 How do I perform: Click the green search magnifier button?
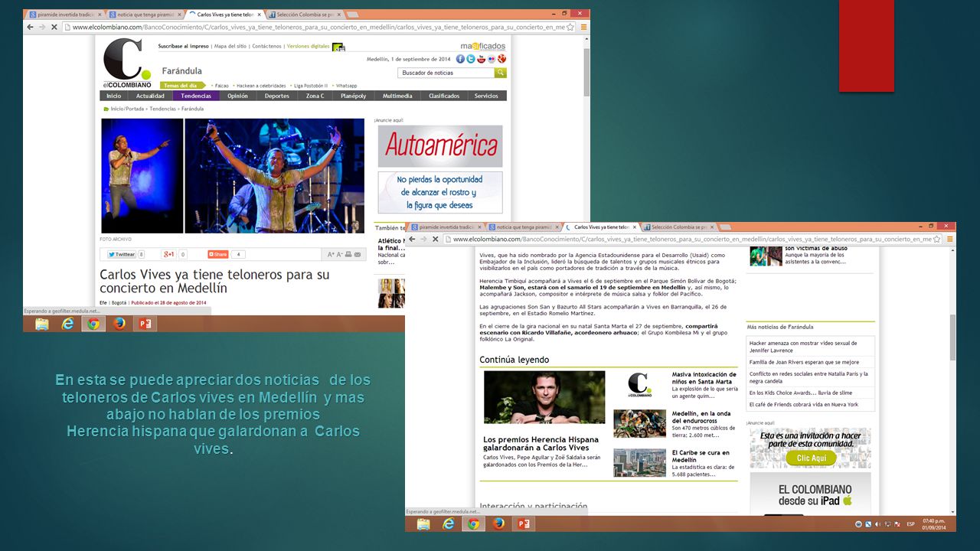[x=500, y=73]
